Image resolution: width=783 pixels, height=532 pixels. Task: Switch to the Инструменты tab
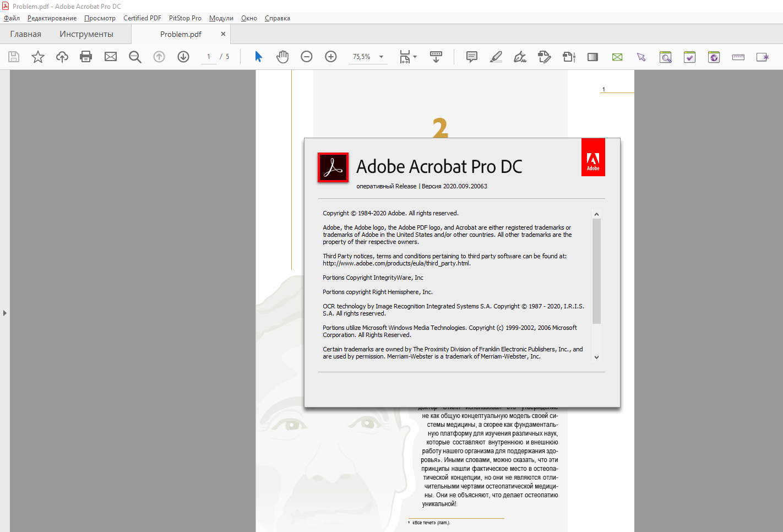point(86,34)
